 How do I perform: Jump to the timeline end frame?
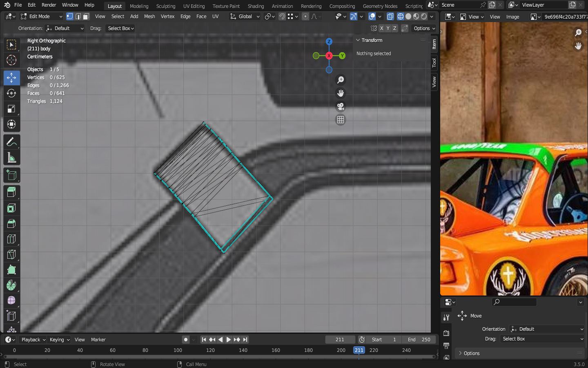245,339
